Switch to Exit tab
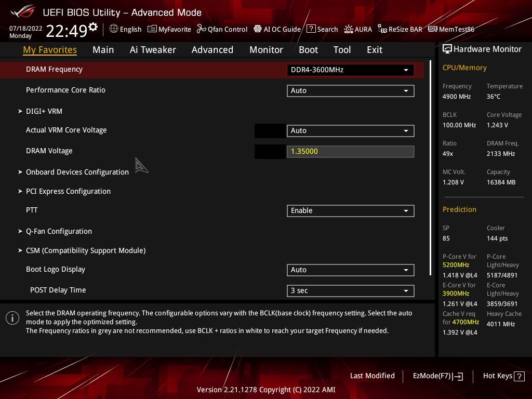532x399 pixels. (x=375, y=50)
